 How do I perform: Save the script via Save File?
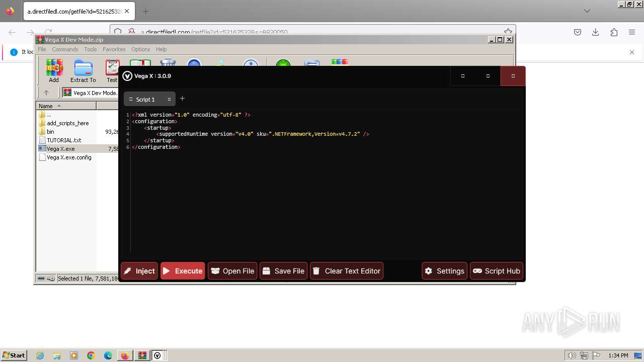283,271
